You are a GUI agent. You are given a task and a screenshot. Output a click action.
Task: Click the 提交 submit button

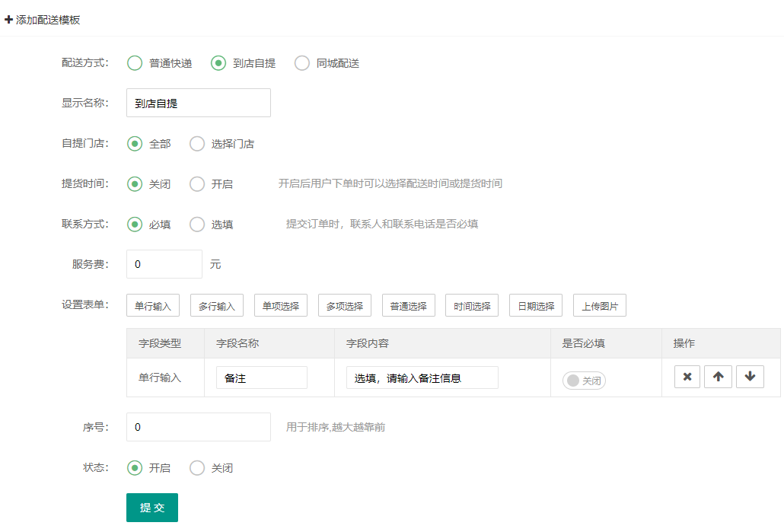(x=152, y=508)
